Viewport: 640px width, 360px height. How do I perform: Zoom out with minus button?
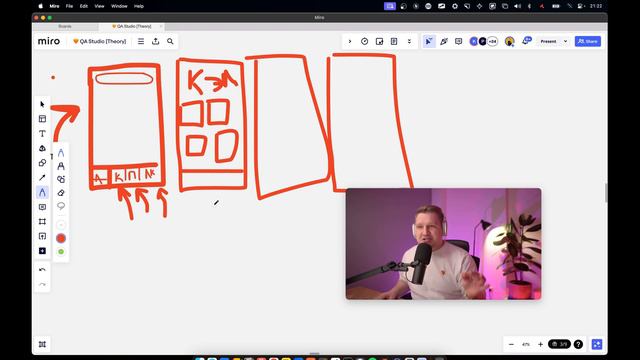point(511,344)
